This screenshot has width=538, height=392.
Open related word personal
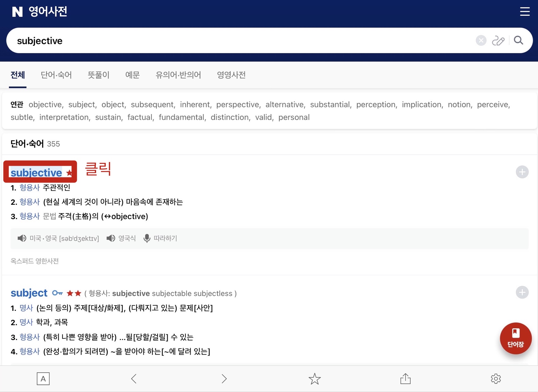coord(294,117)
